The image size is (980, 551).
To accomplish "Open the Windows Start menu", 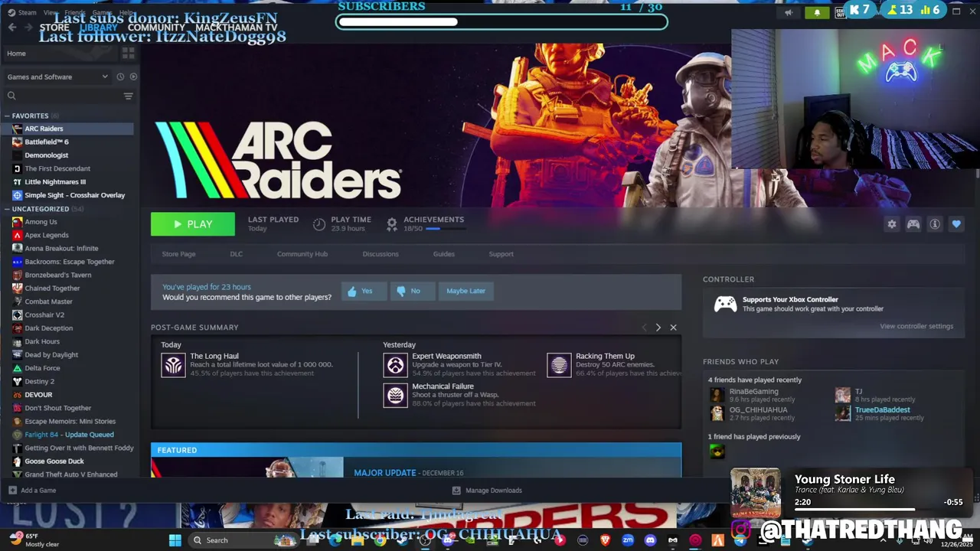I will (x=175, y=540).
